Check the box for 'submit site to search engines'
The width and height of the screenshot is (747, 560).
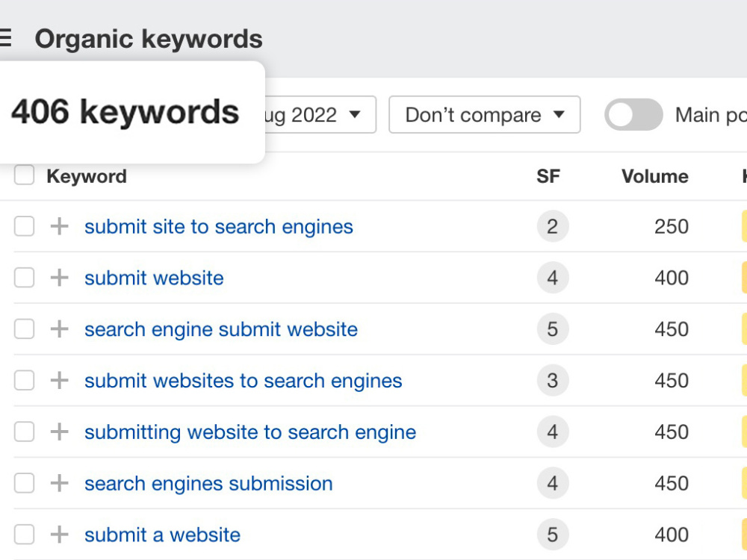24,226
